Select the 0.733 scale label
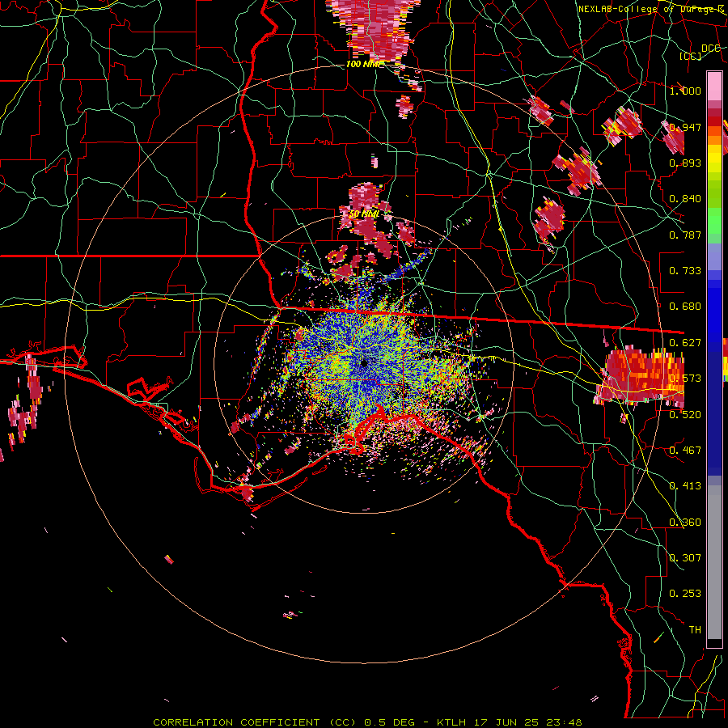 click(x=685, y=271)
